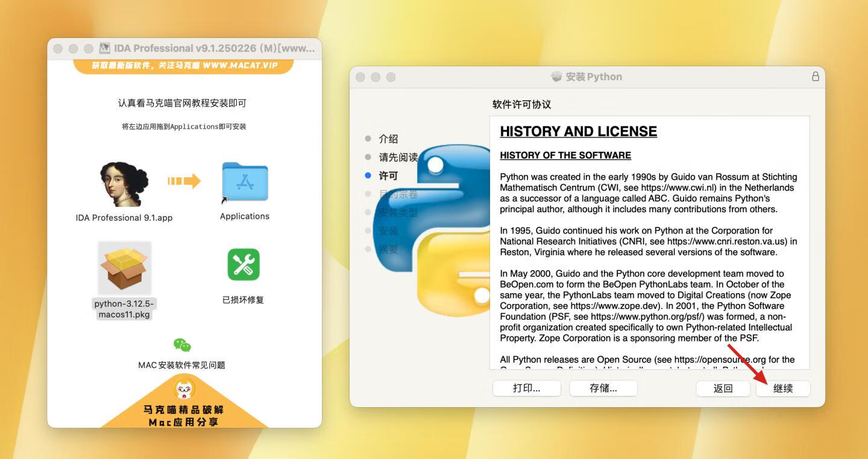Click the package icon beside the 安装 Python title
Image resolution: width=868 pixels, height=459 pixels.
pyautogui.click(x=556, y=77)
